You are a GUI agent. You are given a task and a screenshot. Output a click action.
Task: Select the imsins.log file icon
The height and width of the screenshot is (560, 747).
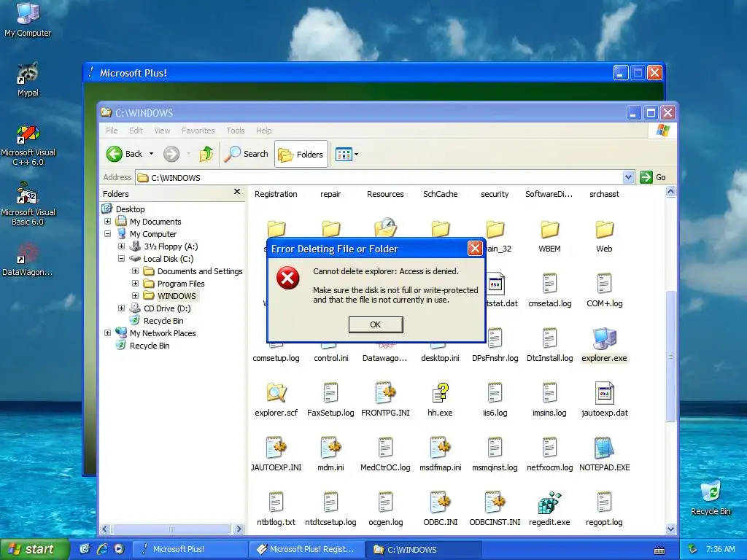549,393
